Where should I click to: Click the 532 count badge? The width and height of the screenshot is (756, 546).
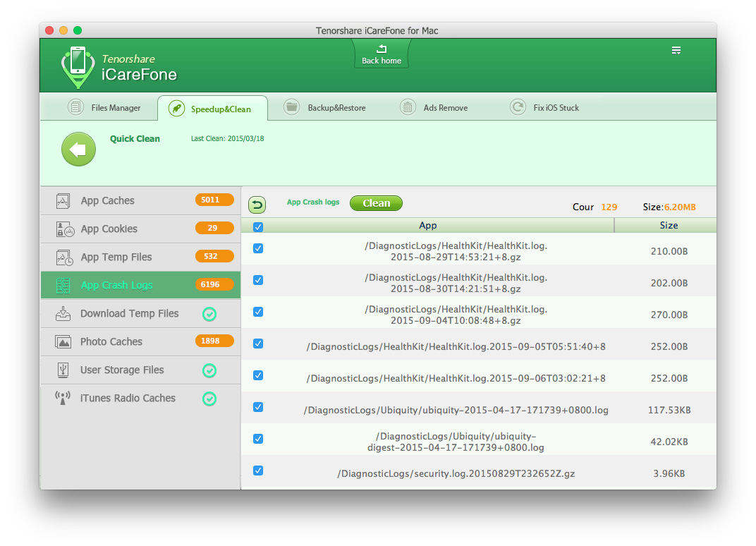(x=214, y=256)
